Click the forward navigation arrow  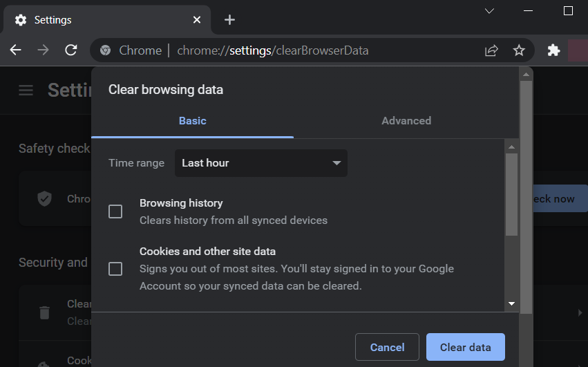[x=43, y=50]
